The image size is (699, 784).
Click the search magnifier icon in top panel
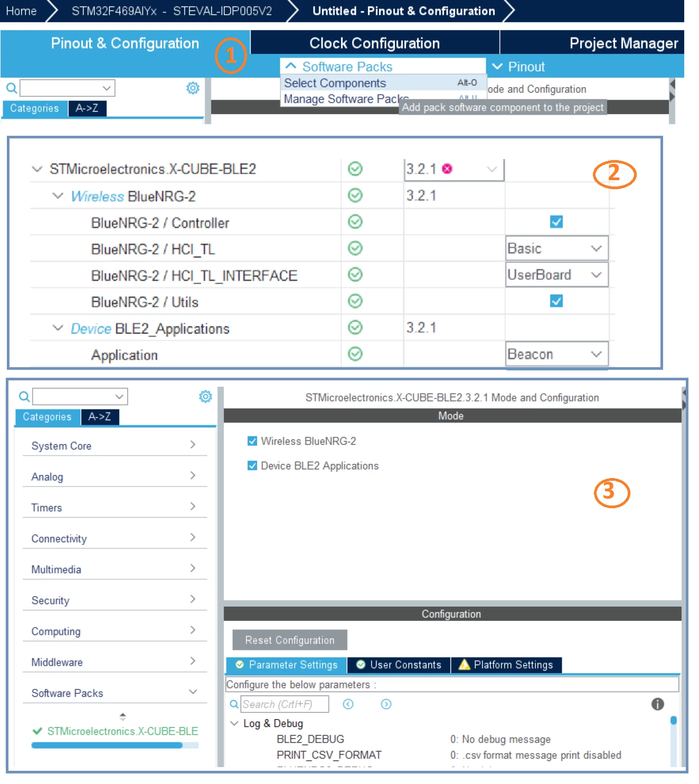(12, 88)
